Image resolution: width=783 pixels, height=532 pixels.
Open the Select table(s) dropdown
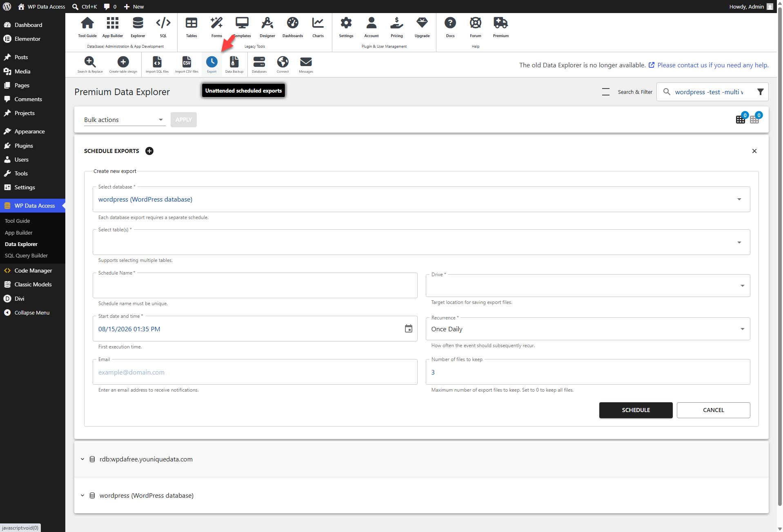(x=421, y=242)
